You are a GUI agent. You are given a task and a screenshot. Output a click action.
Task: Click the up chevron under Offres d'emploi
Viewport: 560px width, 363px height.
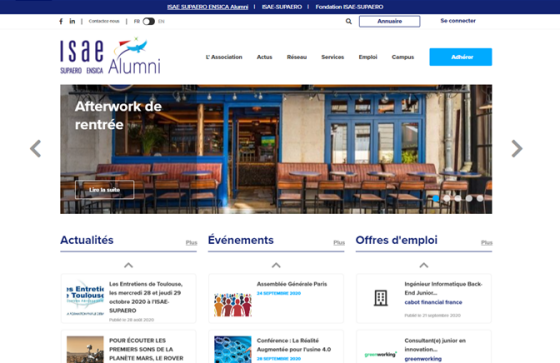tap(424, 265)
